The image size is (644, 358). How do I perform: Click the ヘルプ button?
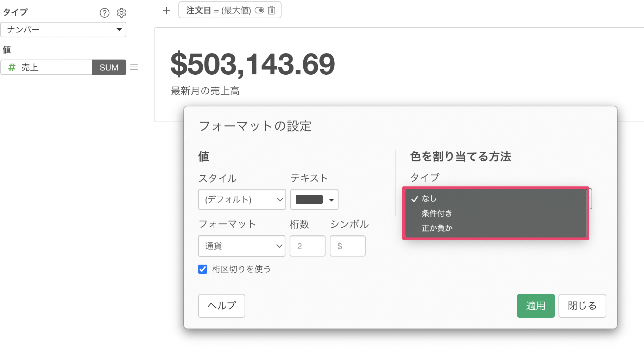[222, 306]
